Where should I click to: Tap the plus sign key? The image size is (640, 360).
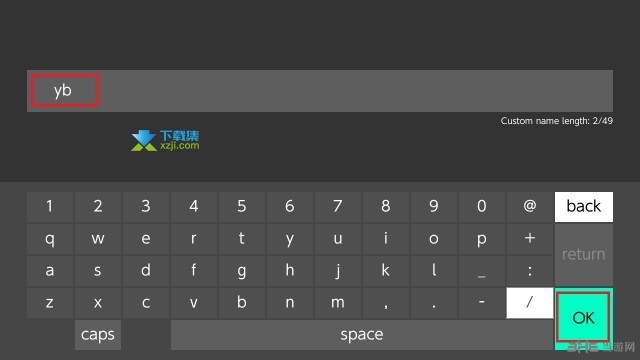530,238
